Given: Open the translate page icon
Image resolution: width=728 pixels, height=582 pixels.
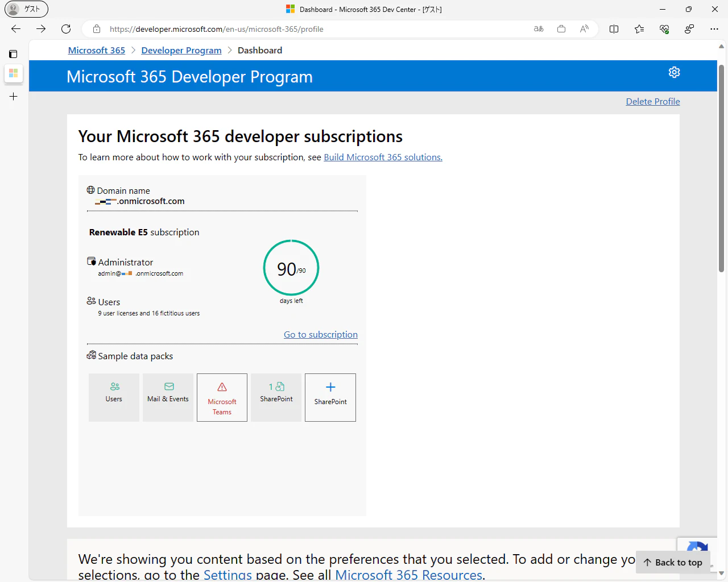Looking at the screenshot, I should pos(539,29).
